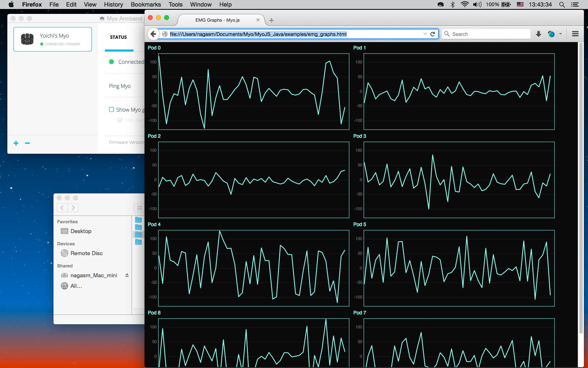Open the History menu
The width and height of the screenshot is (588, 368).
coord(113,4)
